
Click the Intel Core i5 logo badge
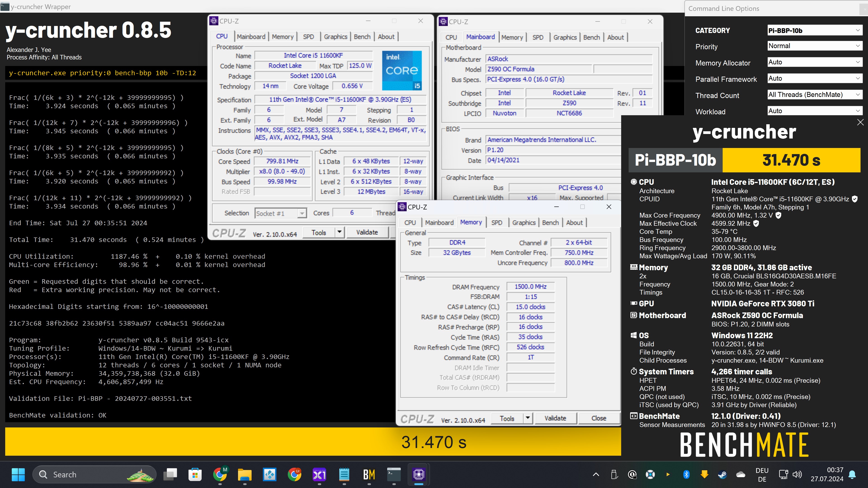point(402,70)
